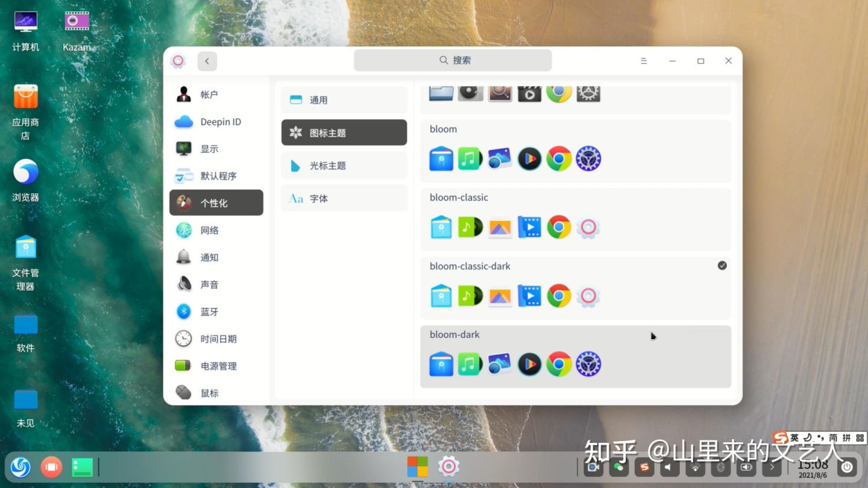
Task: Open the 计算机 desktop icon
Action: click(26, 30)
